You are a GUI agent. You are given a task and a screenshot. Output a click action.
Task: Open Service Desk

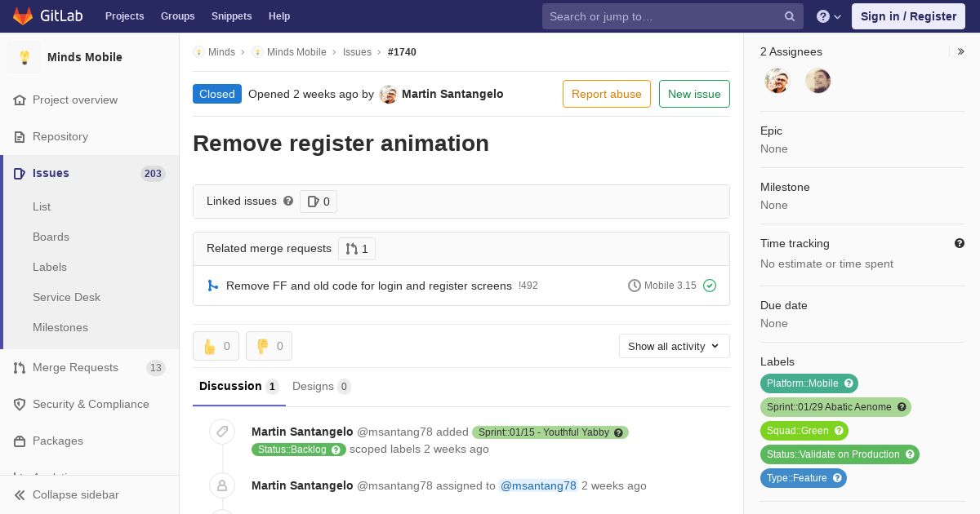[x=66, y=297]
